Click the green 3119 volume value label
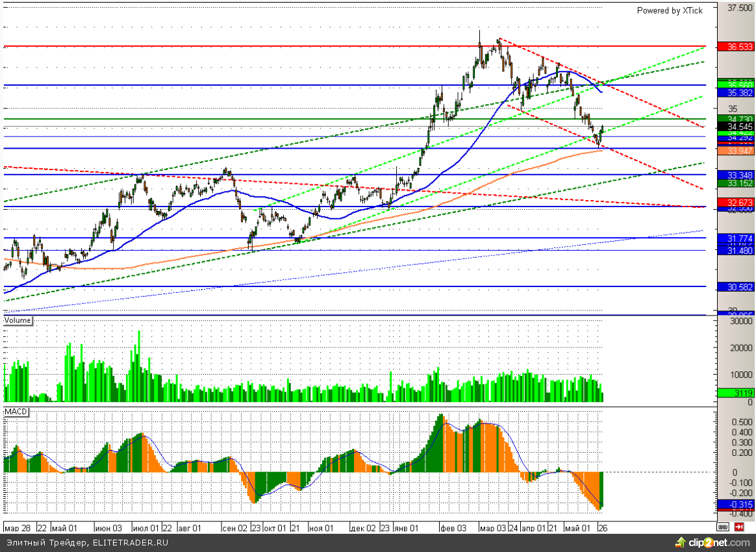The image size is (756, 552). coord(736,393)
